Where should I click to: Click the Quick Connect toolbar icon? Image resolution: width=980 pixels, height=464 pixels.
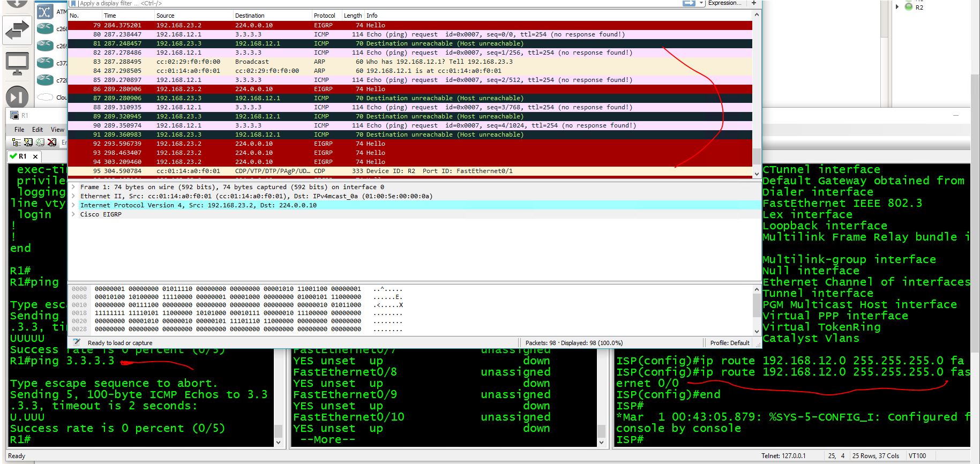[28, 142]
